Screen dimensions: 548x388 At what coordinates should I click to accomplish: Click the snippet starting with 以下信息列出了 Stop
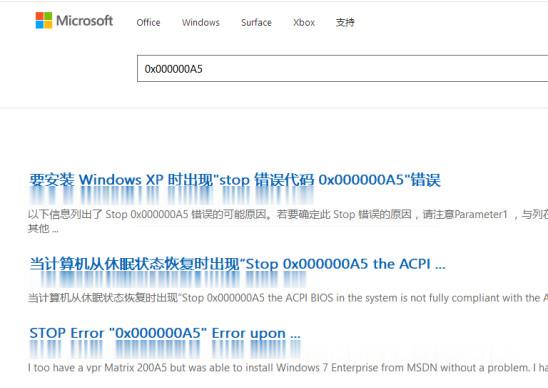click(288, 214)
